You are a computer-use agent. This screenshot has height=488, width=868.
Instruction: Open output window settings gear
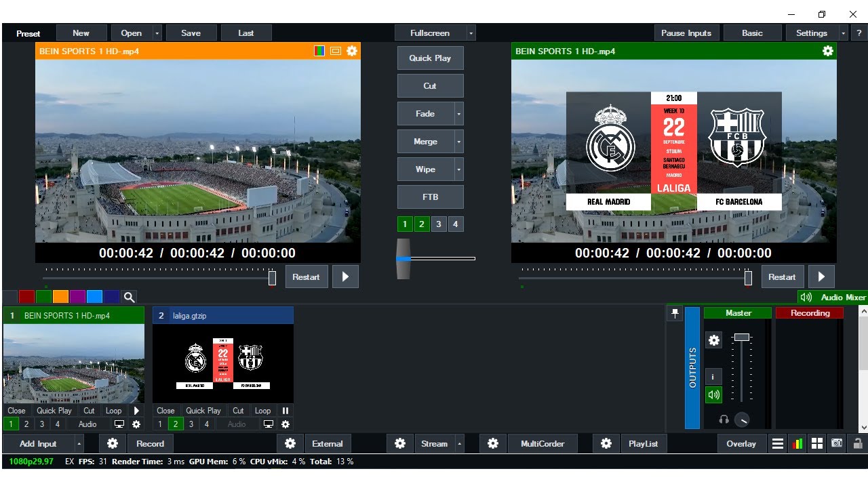(x=827, y=51)
